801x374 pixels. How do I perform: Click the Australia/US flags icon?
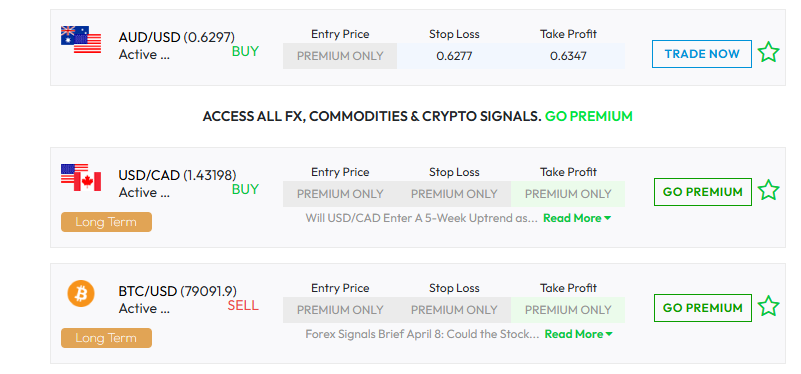(81, 40)
